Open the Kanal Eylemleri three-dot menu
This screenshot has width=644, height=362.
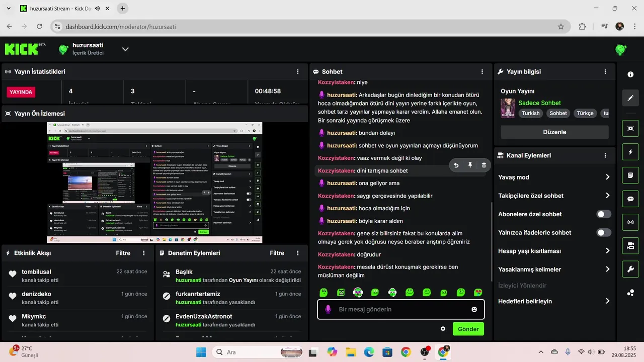tap(605, 156)
